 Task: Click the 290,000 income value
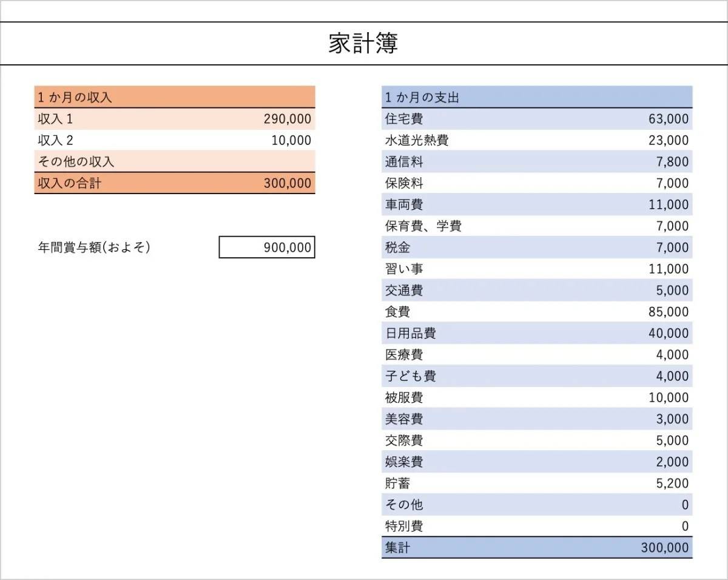288,119
